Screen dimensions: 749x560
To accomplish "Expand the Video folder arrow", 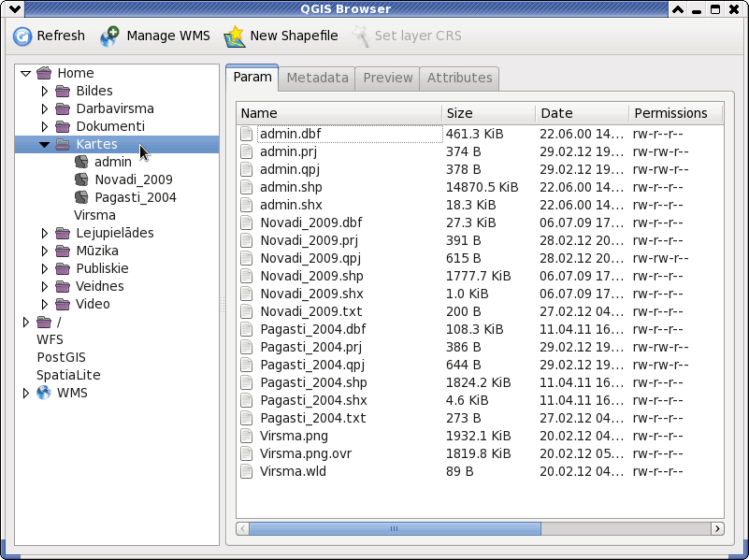I will [x=45, y=304].
